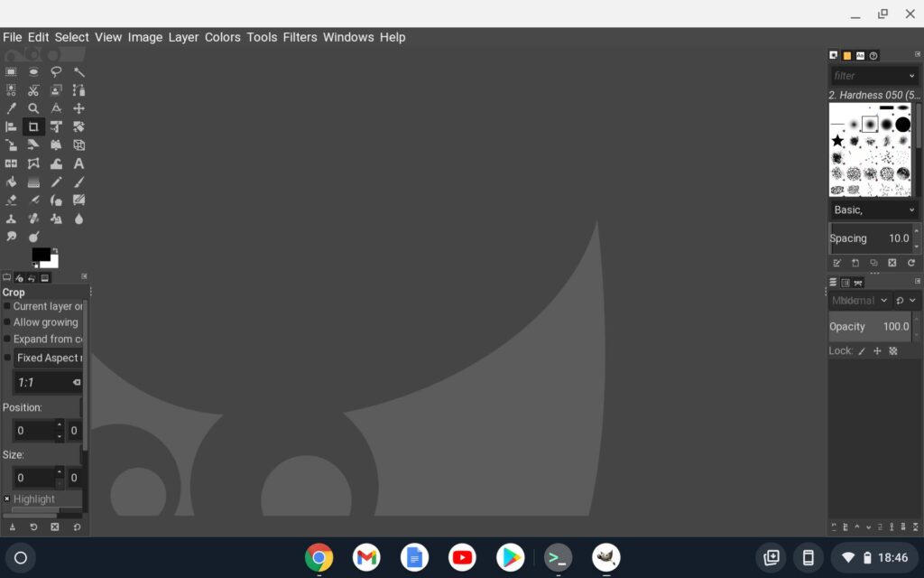Viewport: 924px width, 578px height.
Task: Select the Crop tool in toolbox
Action: (x=33, y=126)
